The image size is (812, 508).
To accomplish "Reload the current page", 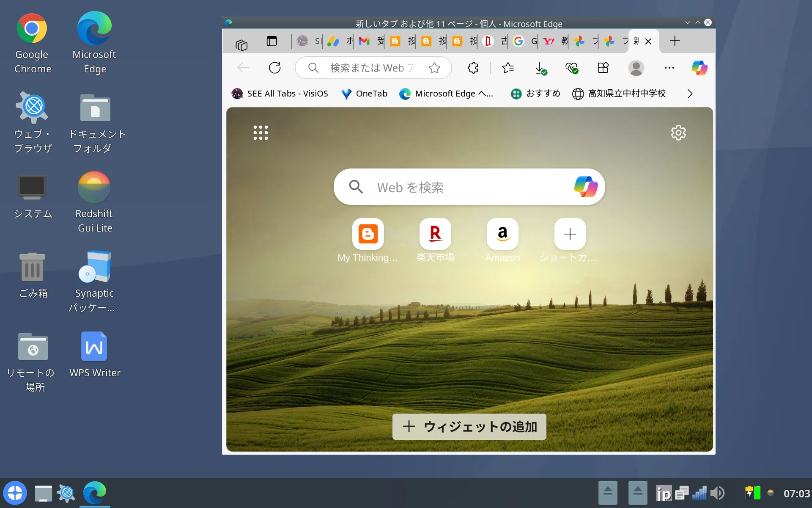I will 275,68.
